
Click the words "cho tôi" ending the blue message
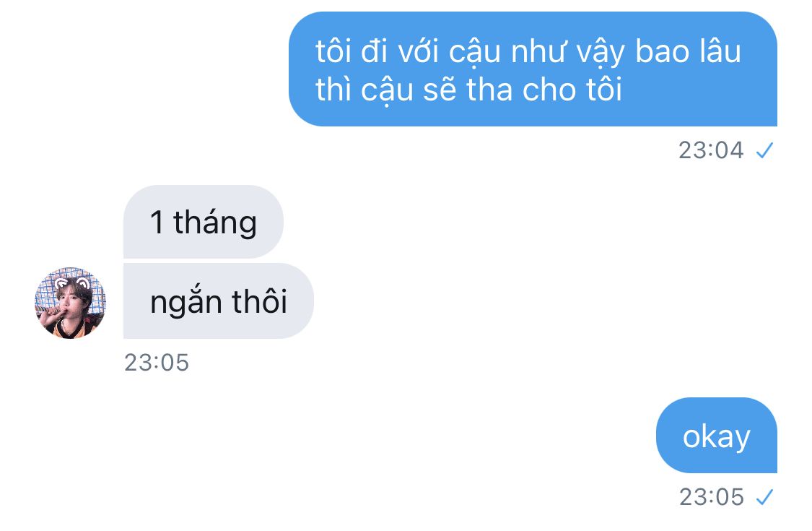[572, 89]
